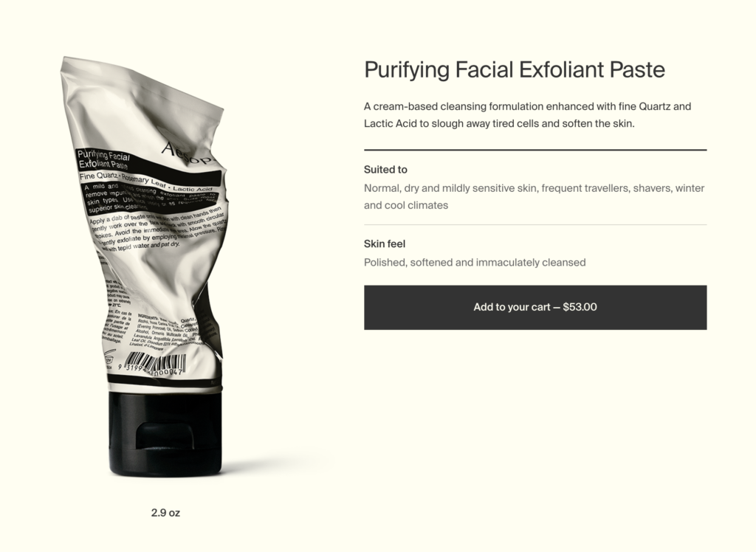Click the cream-based cleansing formulation description
Image resolution: width=756 pixels, height=552 pixels.
click(x=527, y=114)
